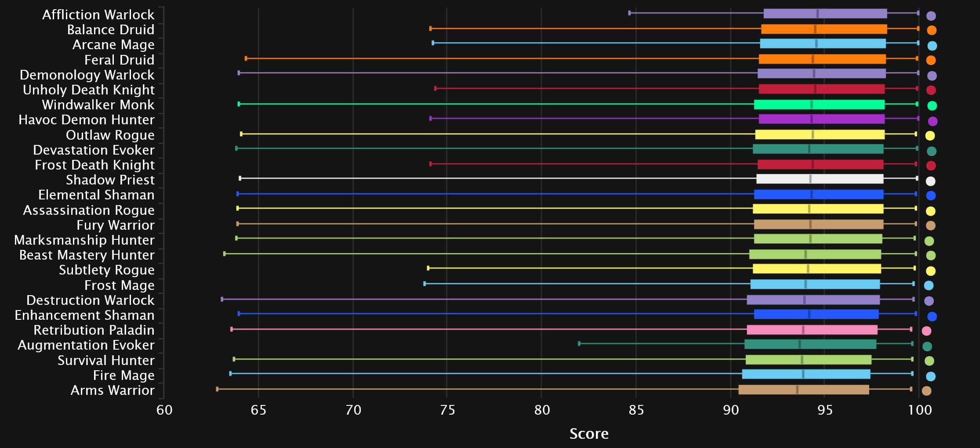Click the Affliction Warlock row label
Viewport: 980px width, 448px height.
[98, 14]
